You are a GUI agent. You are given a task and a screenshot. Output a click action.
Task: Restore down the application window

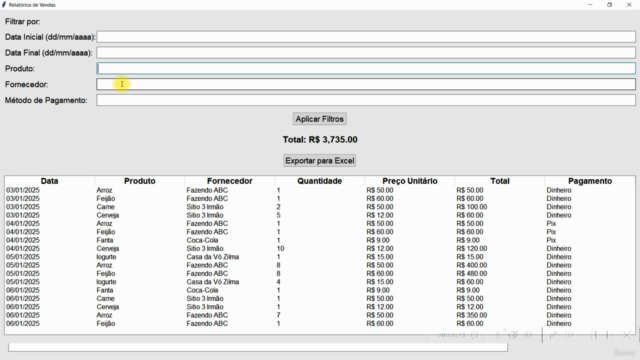pos(609,5)
